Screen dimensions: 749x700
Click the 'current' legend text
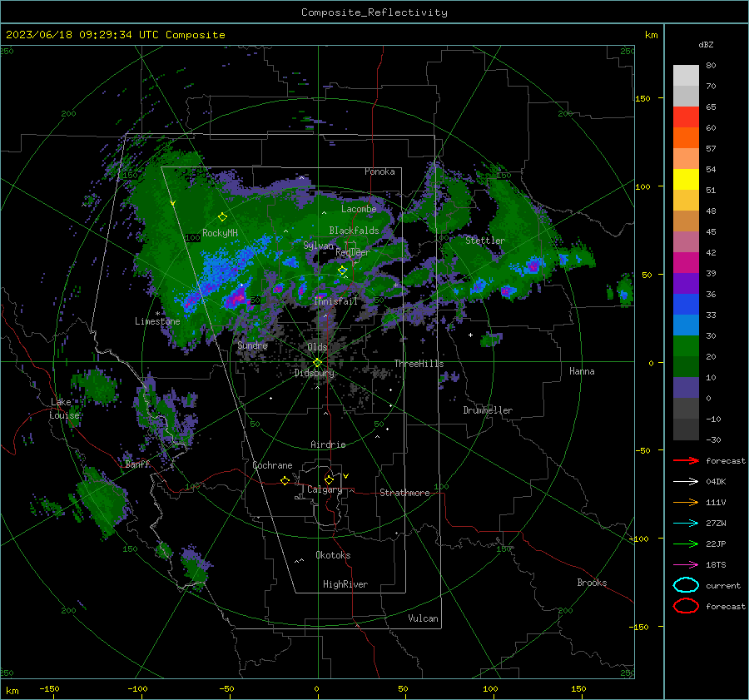pos(723,585)
